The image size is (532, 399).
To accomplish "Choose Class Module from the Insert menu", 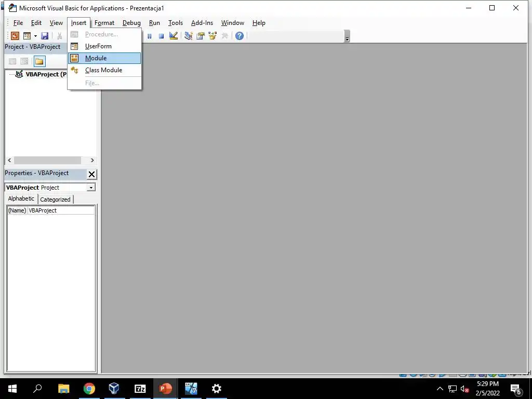I will click(104, 70).
